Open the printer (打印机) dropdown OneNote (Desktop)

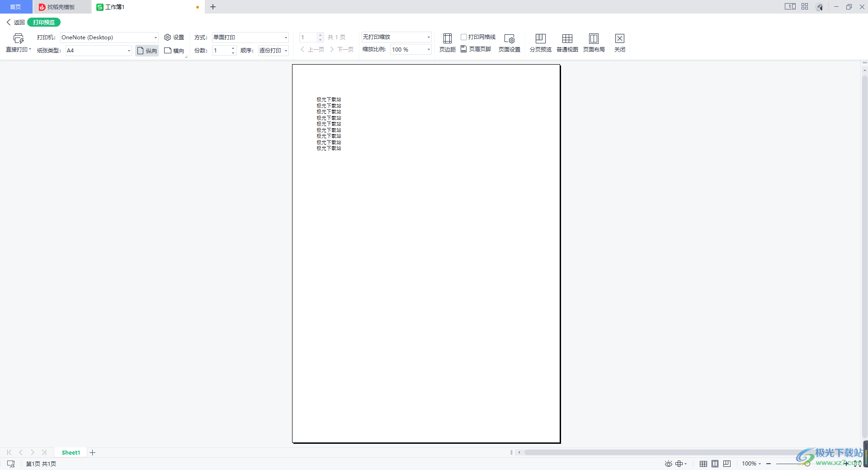coord(109,38)
